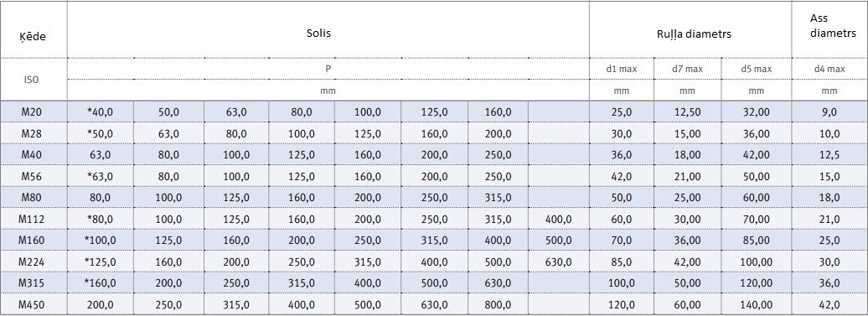
Task: Select the d4 max column header
Action: 829,70
